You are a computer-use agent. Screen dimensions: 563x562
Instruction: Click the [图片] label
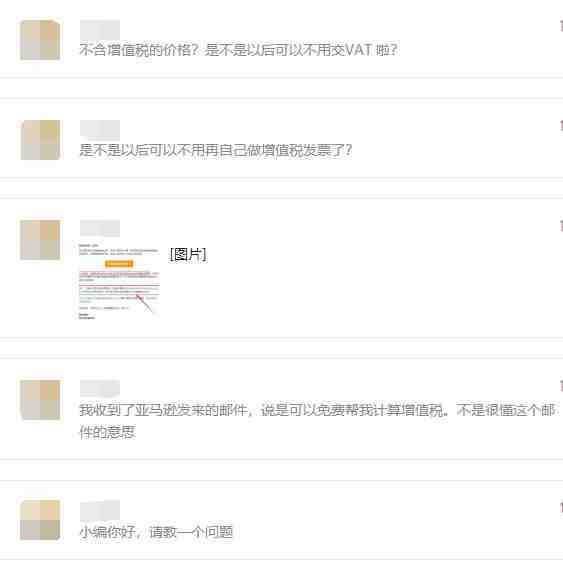pos(188,255)
